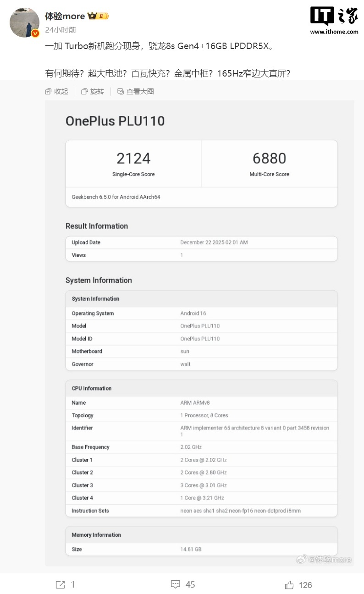The width and height of the screenshot is (364, 594).
Task: Click the Geekbench 6.5.0 version line
Action: tap(116, 197)
